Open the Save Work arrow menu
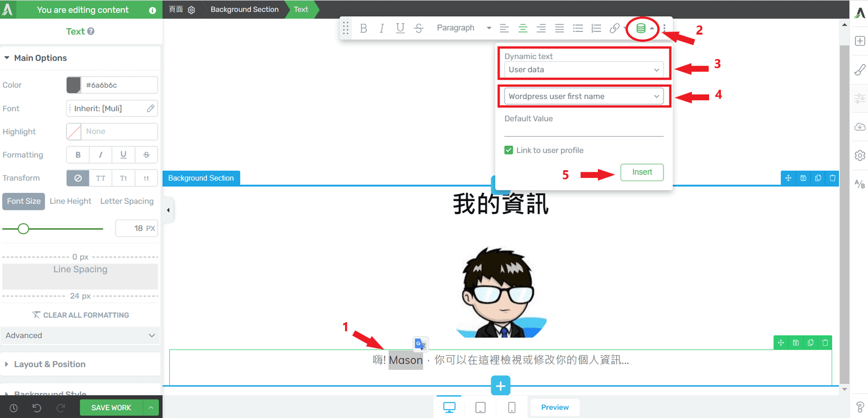 pyautogui.click(x=151, y=408)
